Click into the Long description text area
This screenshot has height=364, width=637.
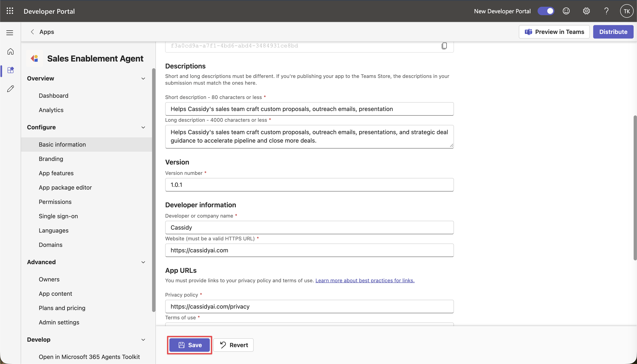[309, 136]
